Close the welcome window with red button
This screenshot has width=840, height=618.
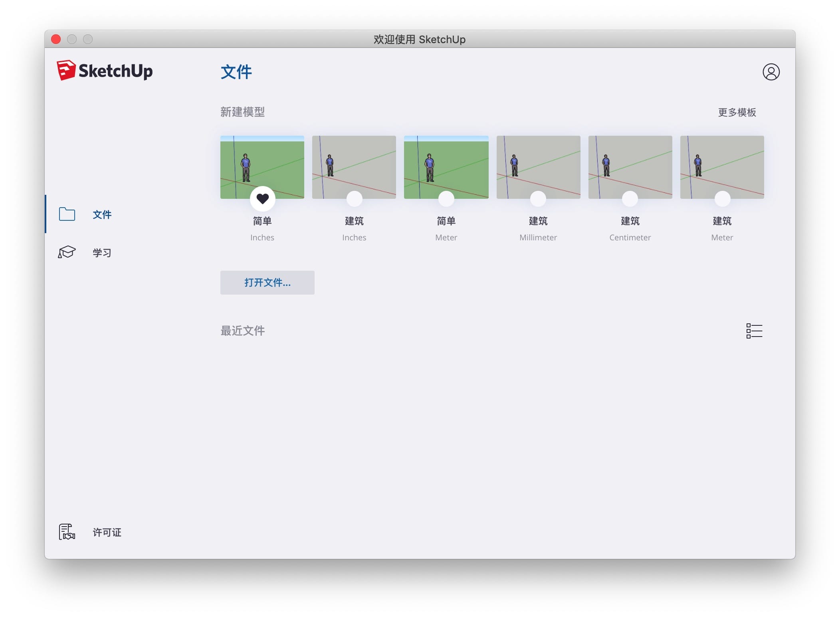(x=56, y=39)
